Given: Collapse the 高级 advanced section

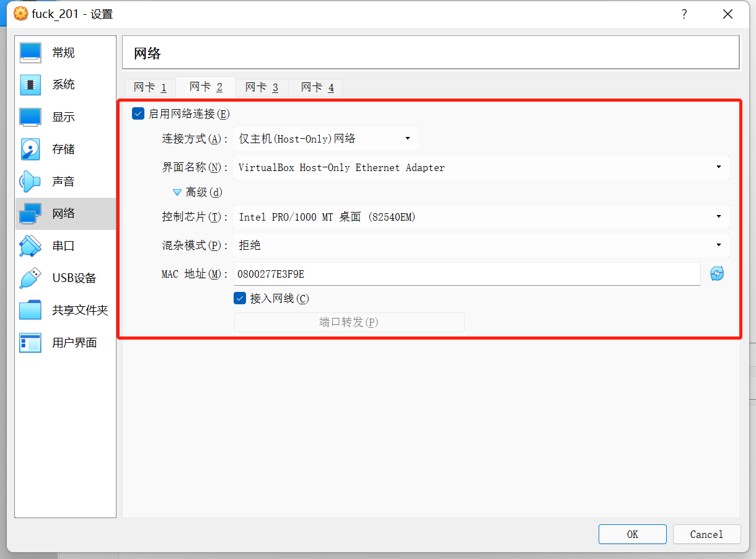Looking at the screenshot, I should [177, 192].
